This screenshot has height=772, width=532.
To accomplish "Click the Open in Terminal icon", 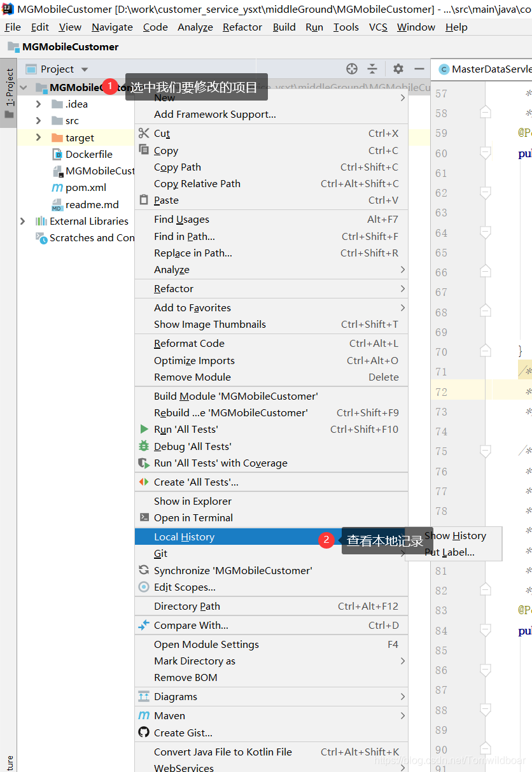I will tap(144, 517).
